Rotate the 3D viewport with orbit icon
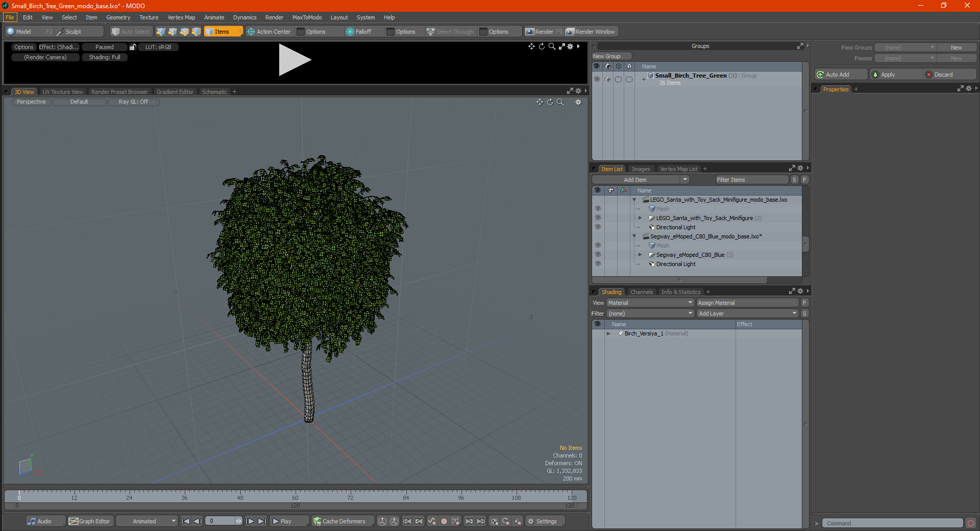The height and width of the screenshot is (531, 980). pyautogui.click(x=550, y=102)
